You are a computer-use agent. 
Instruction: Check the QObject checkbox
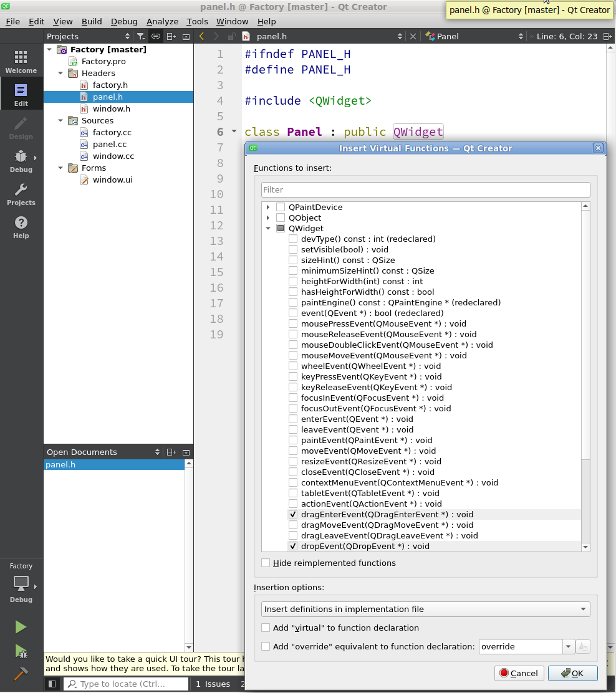pyautogui.click(x=281, y=217)
